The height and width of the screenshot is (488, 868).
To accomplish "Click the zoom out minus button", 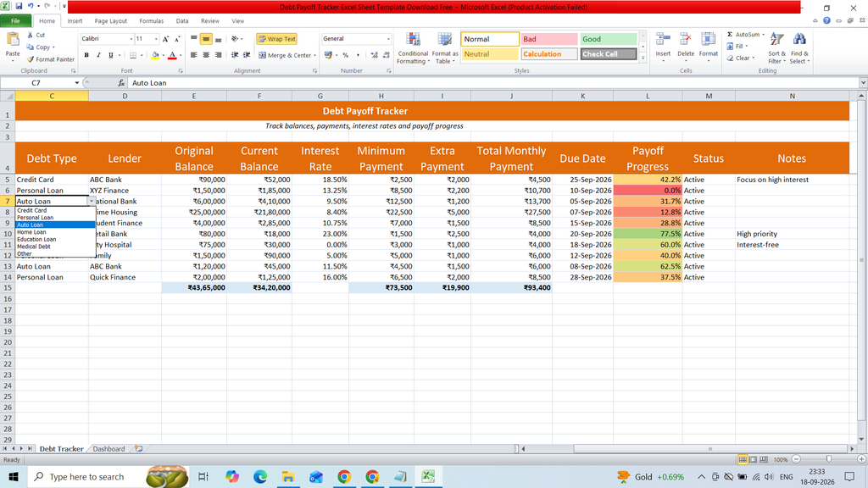I will pyautogui.click(x=796, y=459).
